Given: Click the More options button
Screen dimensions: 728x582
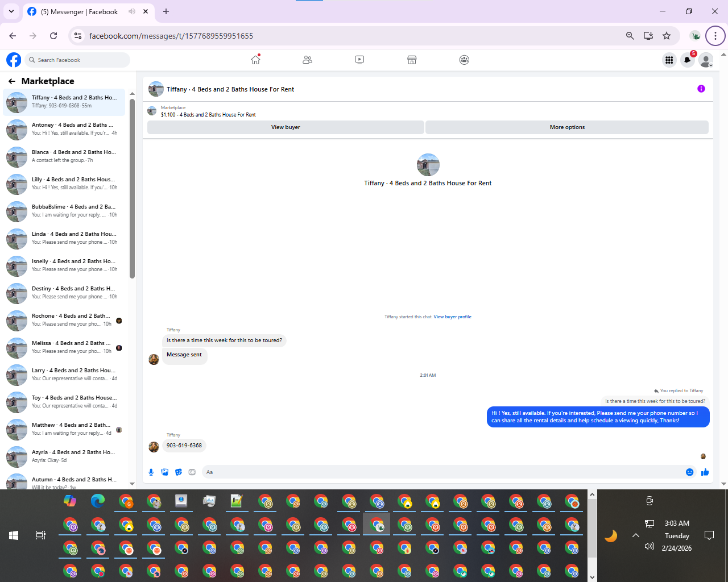Looking at the screenshot, I should (x=567, y=127).
